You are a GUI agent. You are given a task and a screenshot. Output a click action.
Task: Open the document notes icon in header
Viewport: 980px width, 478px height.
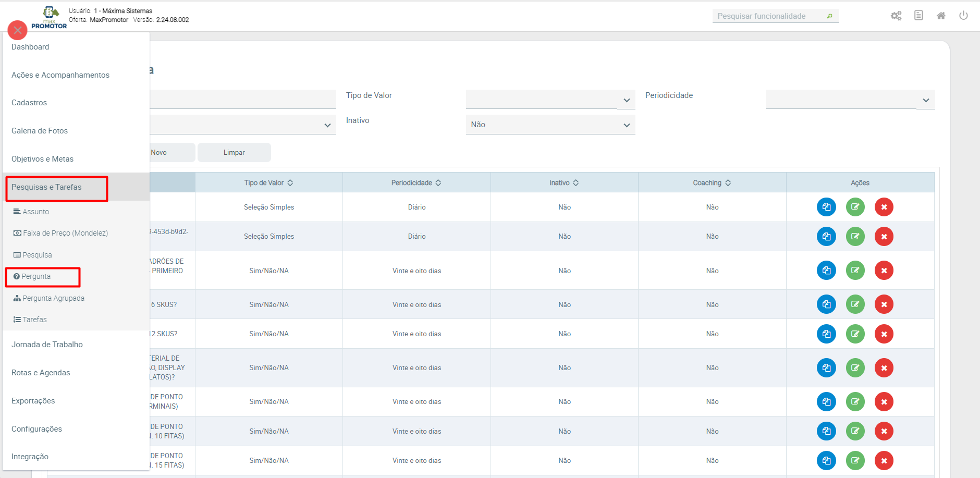point(918,16)
